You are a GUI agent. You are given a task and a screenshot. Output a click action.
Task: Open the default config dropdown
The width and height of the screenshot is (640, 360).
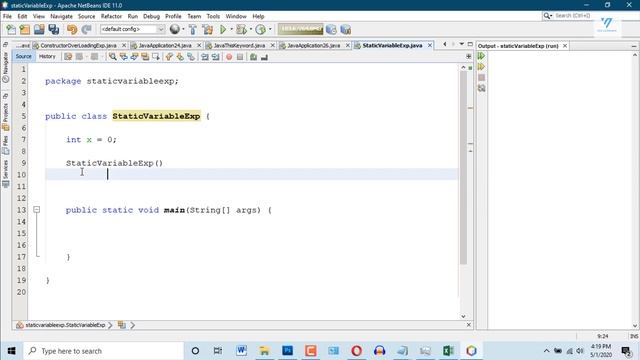pos(132,29)
